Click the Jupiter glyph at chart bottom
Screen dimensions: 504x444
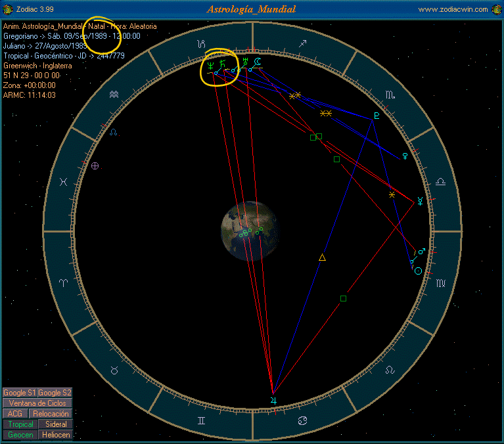tap(273, 399)
